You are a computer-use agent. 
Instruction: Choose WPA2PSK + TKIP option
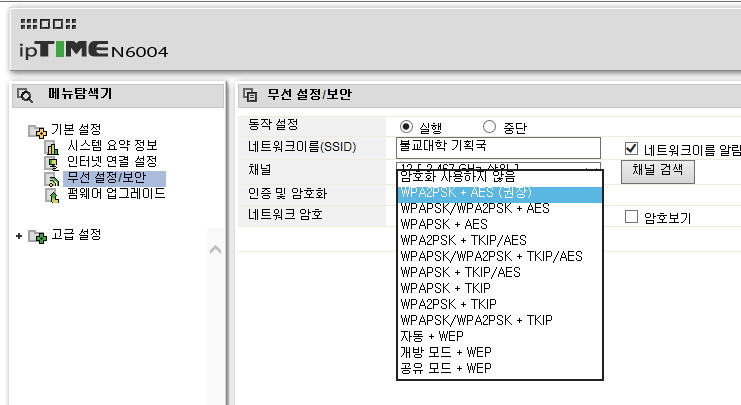[x=500, y=304]
